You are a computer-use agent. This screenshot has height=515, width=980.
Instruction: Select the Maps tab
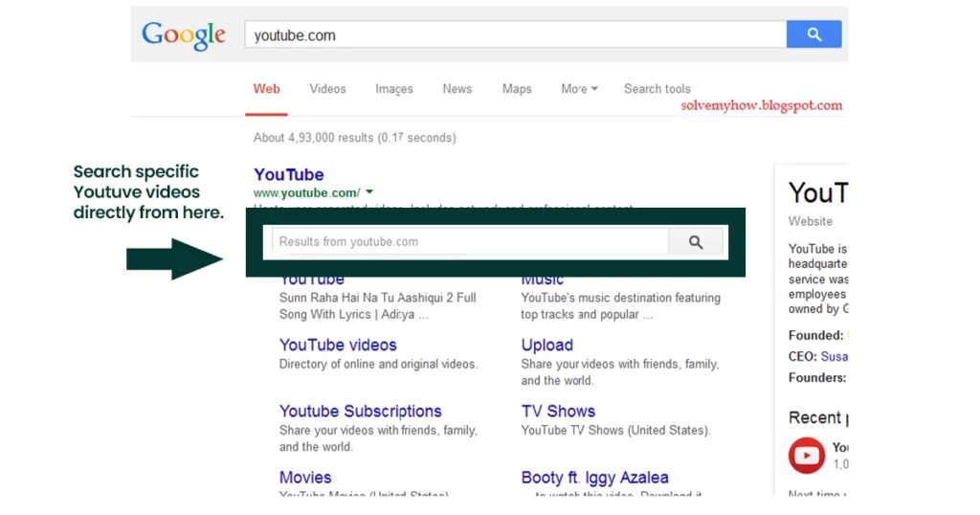pos(517,89)
